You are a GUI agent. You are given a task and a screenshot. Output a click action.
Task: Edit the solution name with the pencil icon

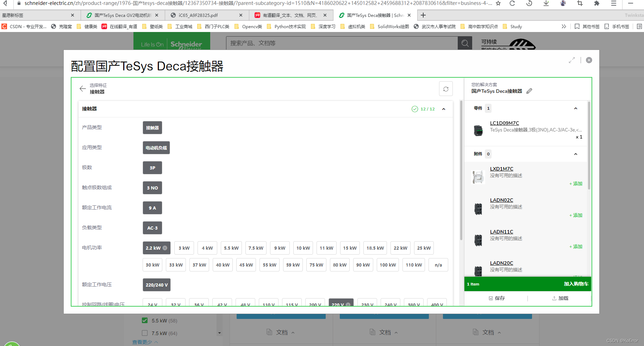(529, 91)
